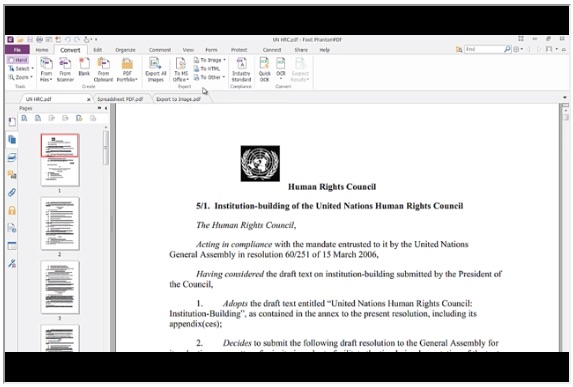Open the Zoom tool dropdown
This screenshot has height=387, width=573.
click(20, 77)
